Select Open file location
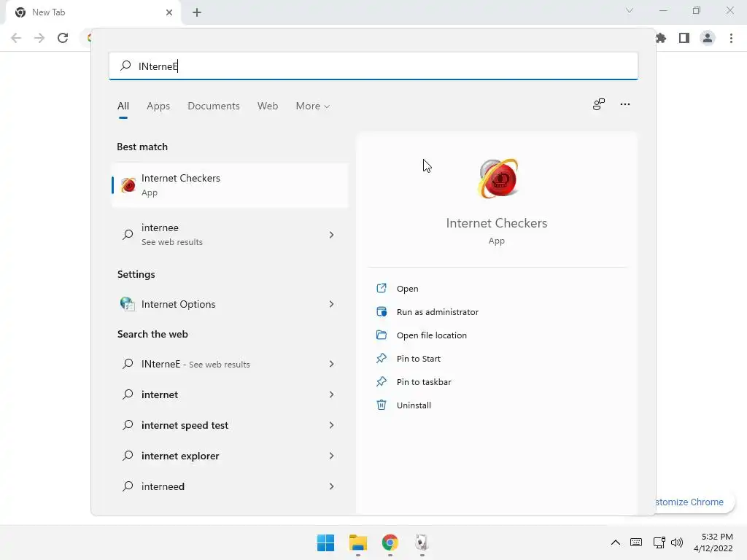Image resolution: width=747 pixels, height=560 pixels. click(432, 335)
